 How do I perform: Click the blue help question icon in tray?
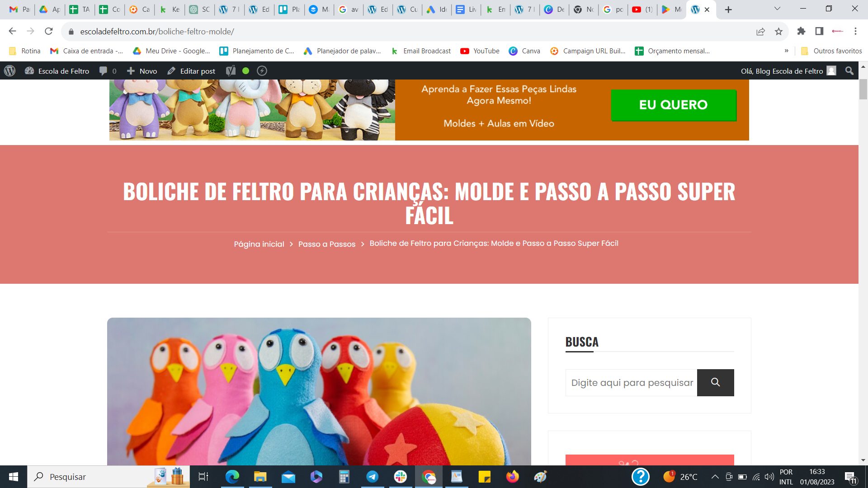641,477
